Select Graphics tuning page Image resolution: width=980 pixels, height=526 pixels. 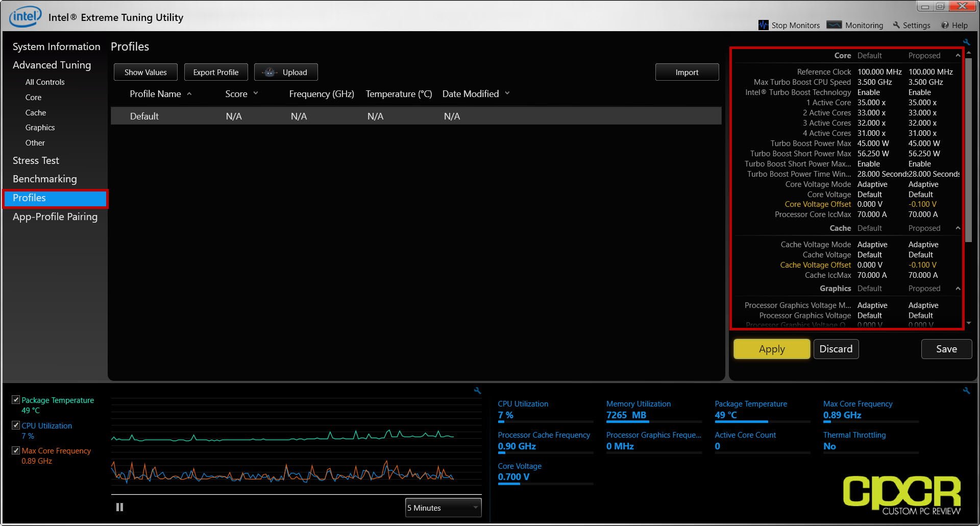click(x=40, y=127)
